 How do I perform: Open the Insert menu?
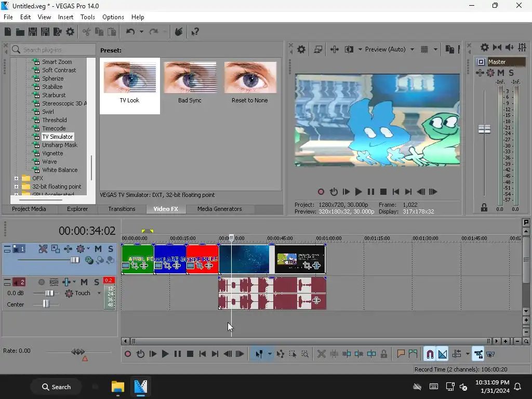[65, 17]
